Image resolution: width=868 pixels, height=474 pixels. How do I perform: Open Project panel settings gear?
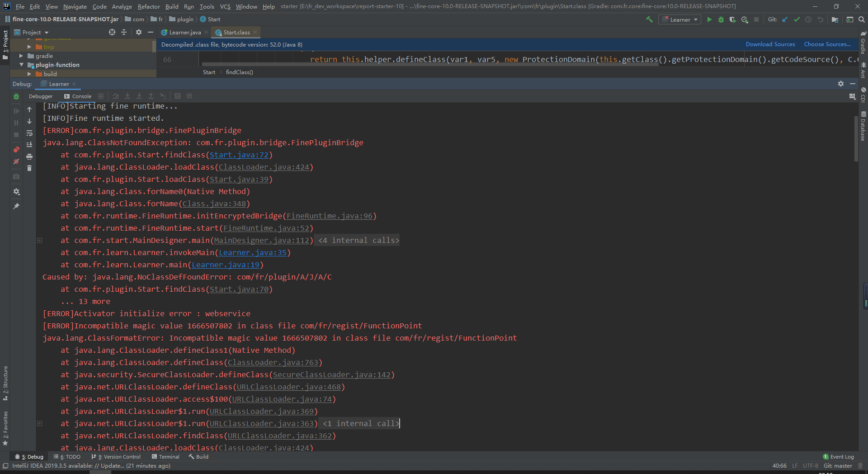(139, 32)
